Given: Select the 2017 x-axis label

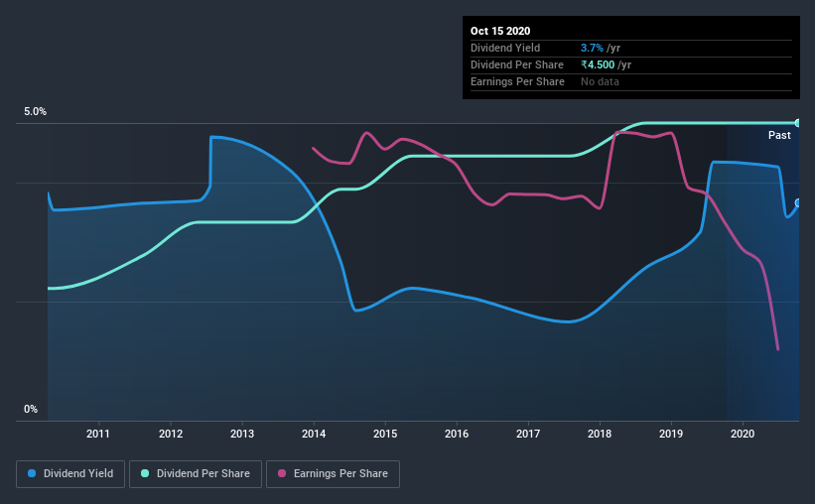Looking at the screenshot, I should pyautogui.click(x=528, y=434).
